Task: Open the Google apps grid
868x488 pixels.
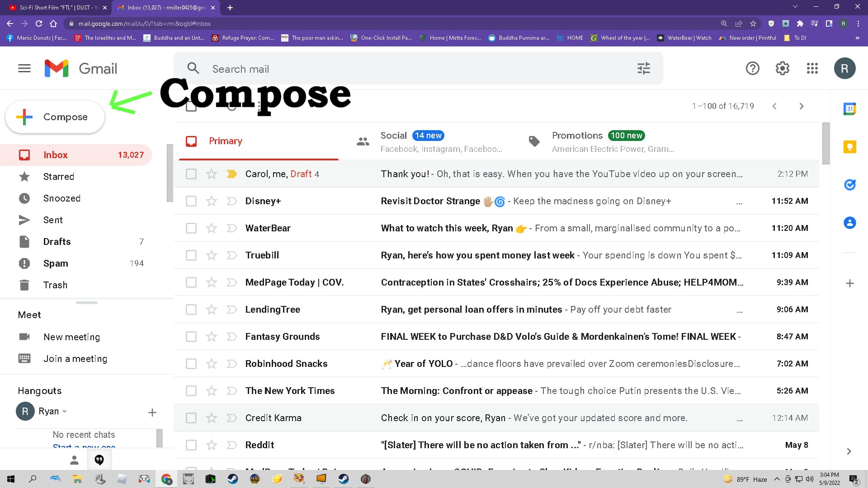Action: click(x=812, y=68)
